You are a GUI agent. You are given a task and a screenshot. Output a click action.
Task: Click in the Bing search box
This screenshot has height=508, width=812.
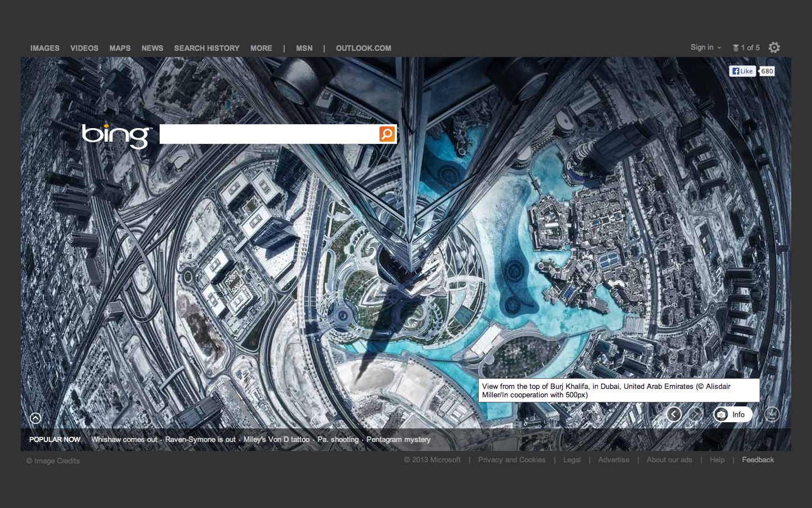click(269, 134)
